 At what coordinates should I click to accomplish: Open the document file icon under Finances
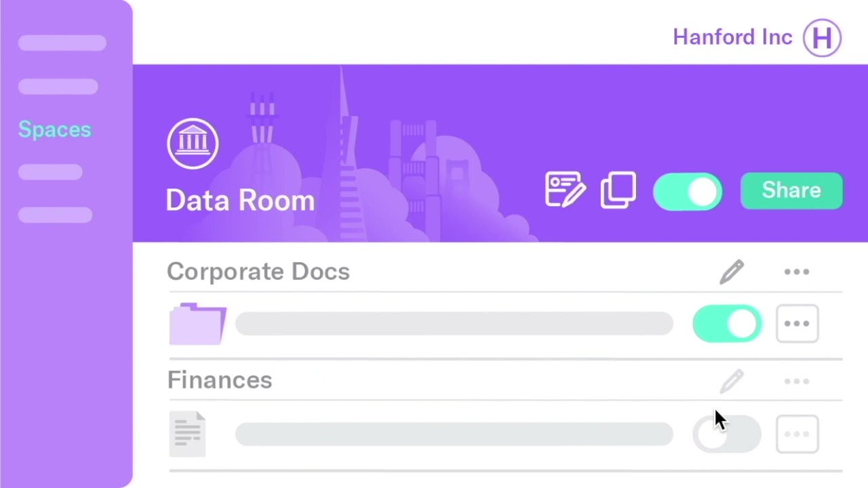point(187,434)
